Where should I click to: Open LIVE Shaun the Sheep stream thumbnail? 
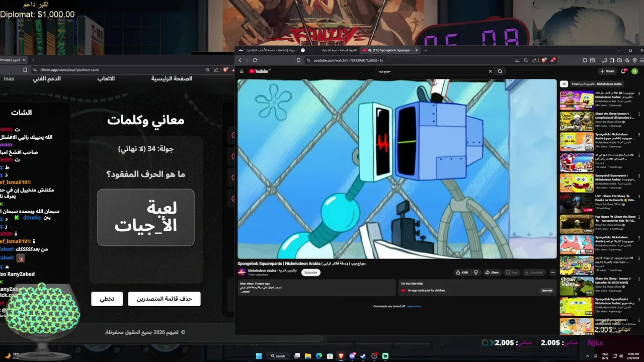pos(577,204)
